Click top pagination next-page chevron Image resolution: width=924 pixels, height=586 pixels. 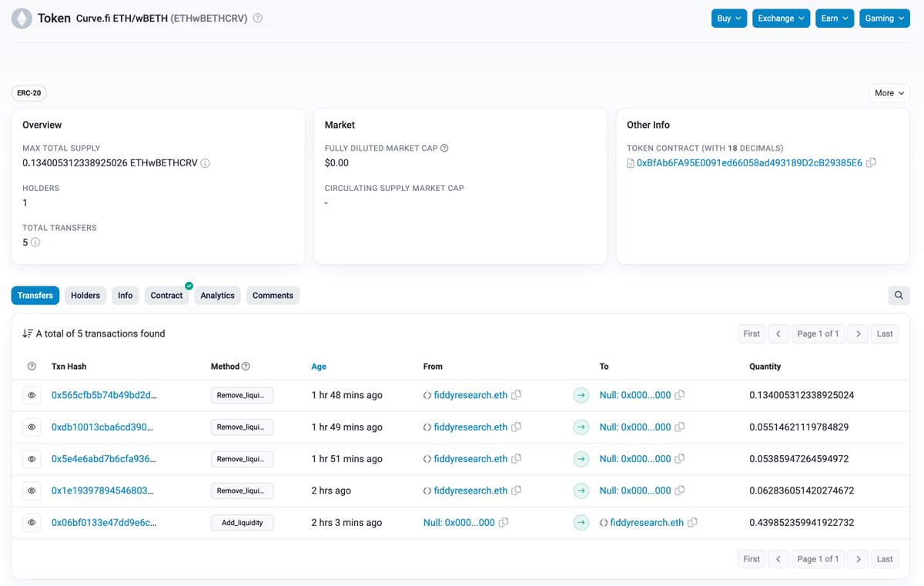click(x=859, y=333)
